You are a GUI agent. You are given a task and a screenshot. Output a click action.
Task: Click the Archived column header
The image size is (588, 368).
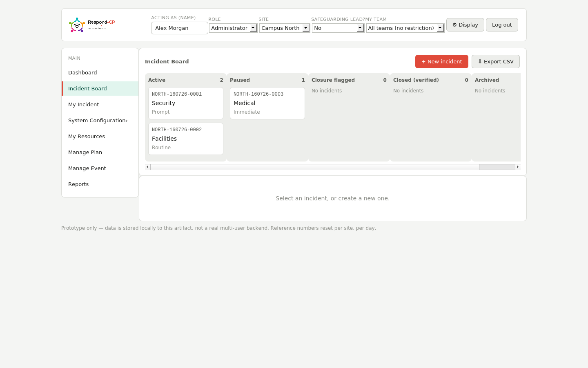(487, 80)
